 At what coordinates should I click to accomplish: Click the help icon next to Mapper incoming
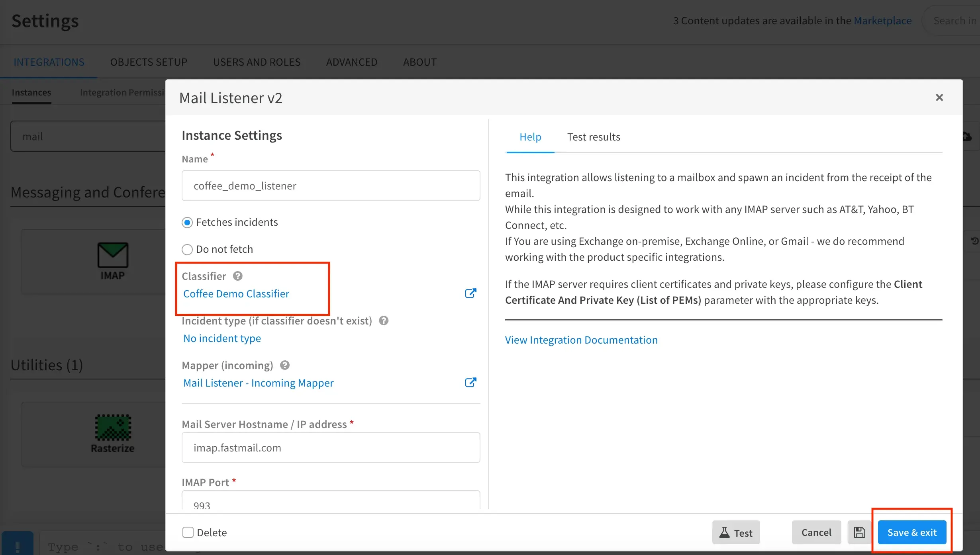pos(283,365)
